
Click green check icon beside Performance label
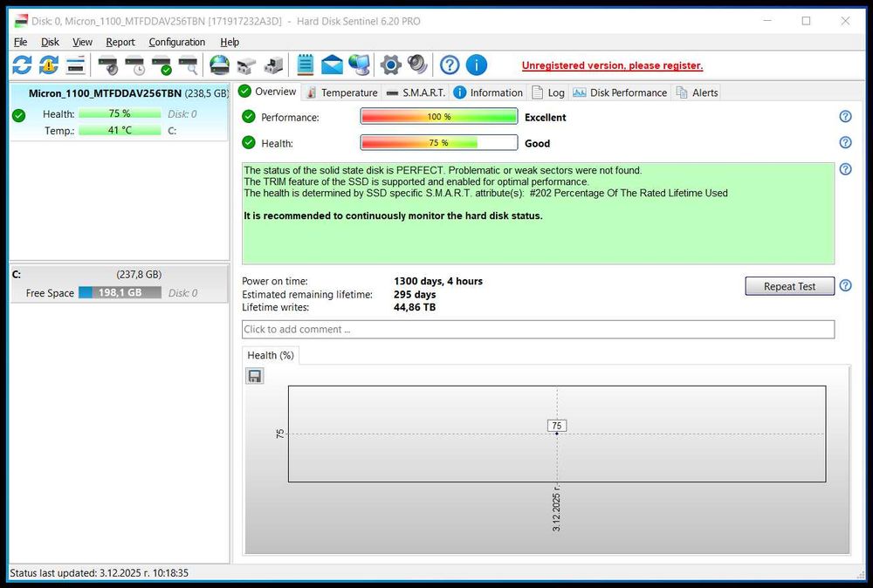249,117
